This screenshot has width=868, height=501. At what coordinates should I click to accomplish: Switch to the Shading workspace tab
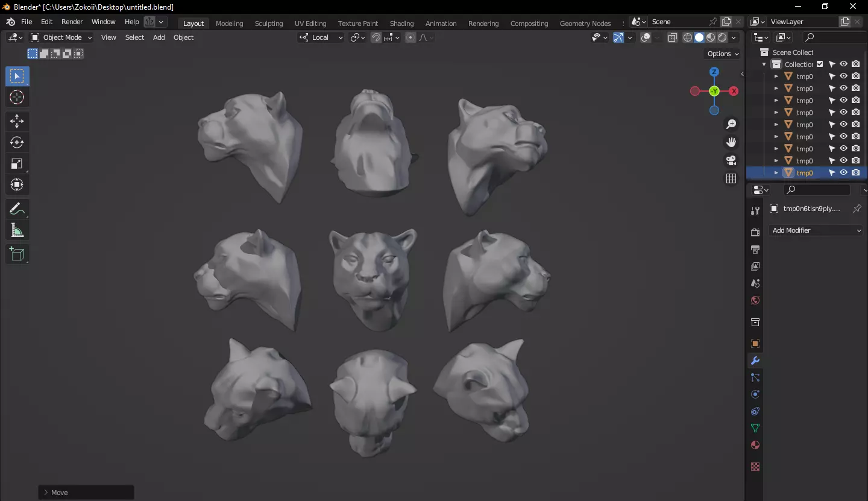[x=401, y=23]
